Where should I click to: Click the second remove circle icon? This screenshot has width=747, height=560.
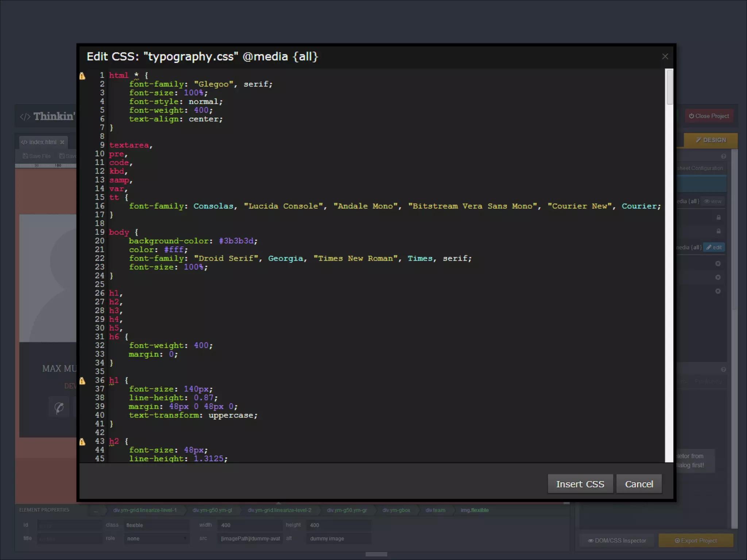point(718,277)
